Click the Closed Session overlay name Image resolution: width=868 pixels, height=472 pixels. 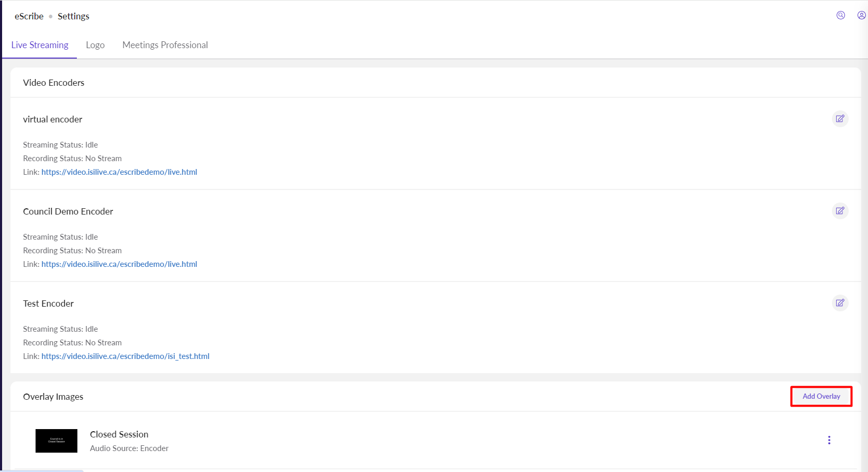coord(119,434)
